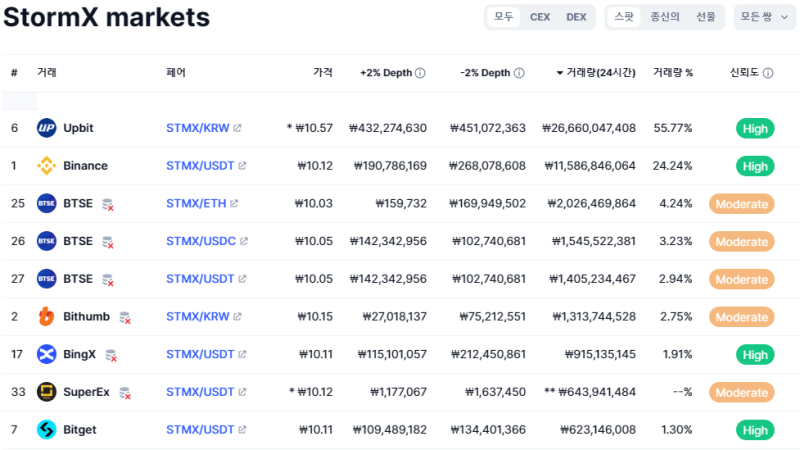The image size is (800, 450).
Task: Open the Bitget STMX/USDT pair link
Action: click(x=200, y=430)
